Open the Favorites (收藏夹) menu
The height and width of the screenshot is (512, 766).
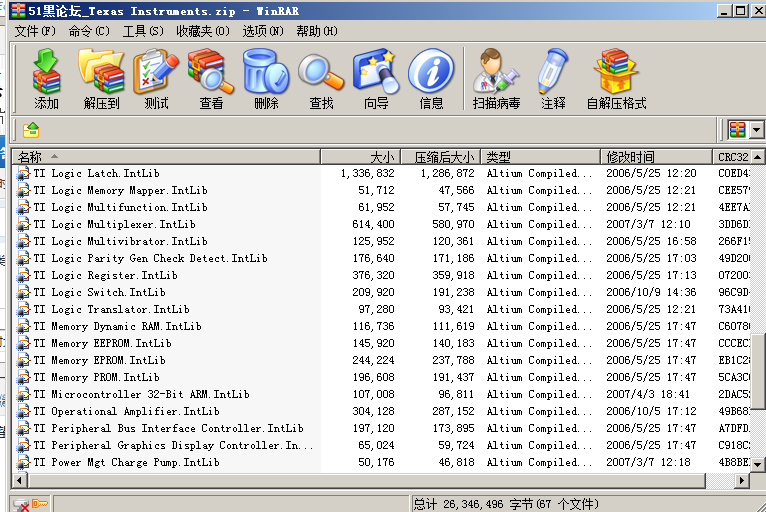(203, 31)
